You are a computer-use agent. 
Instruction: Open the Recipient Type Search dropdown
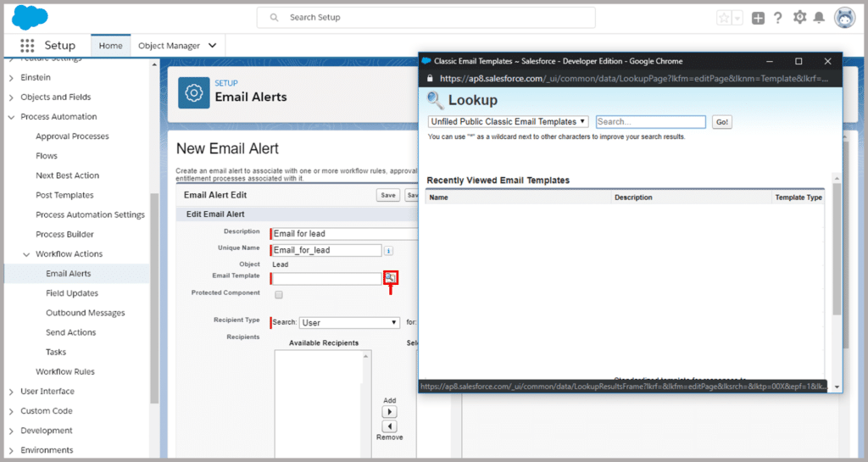pyautogui.click(x=349, y=323)
